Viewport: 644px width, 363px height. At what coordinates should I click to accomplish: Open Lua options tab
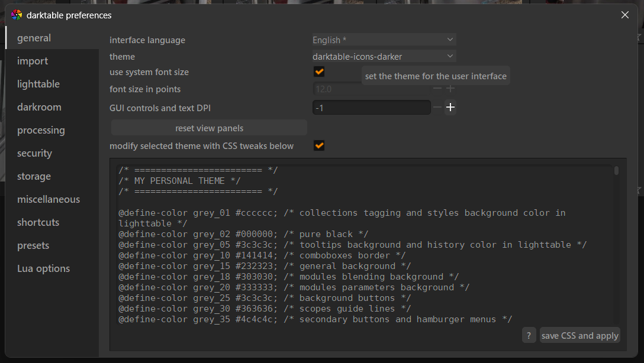(53, 268)
